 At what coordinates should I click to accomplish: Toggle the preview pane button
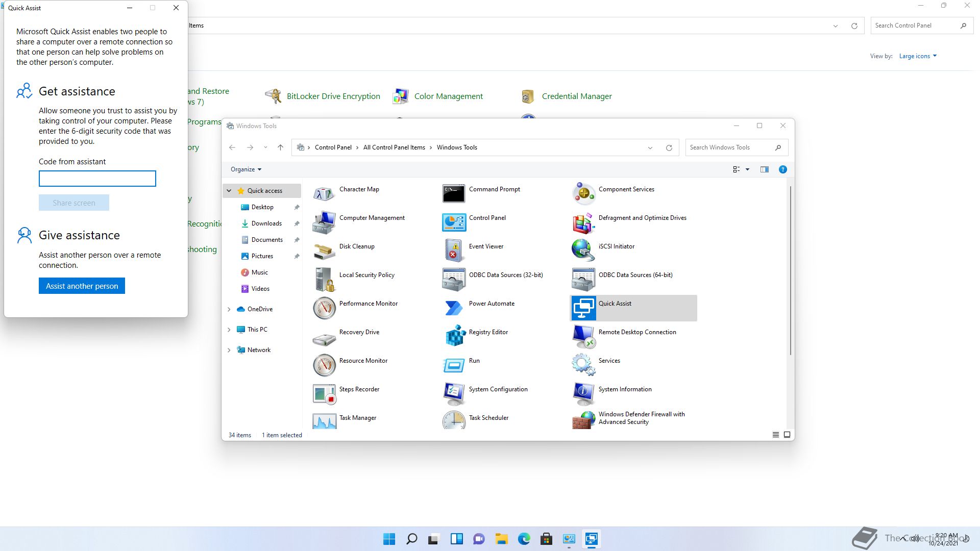pos(764,169)
